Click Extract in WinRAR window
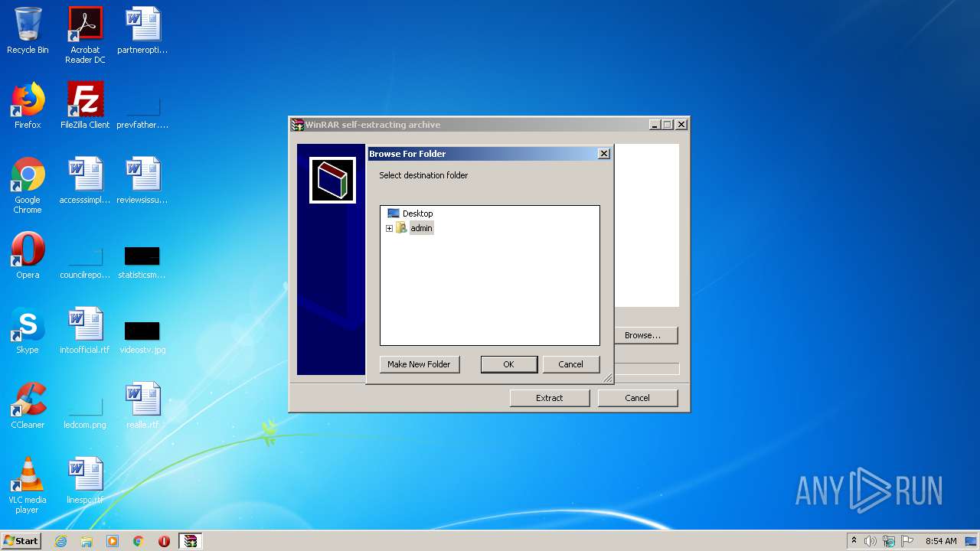The image size is (980, 551). click(549, 398)
